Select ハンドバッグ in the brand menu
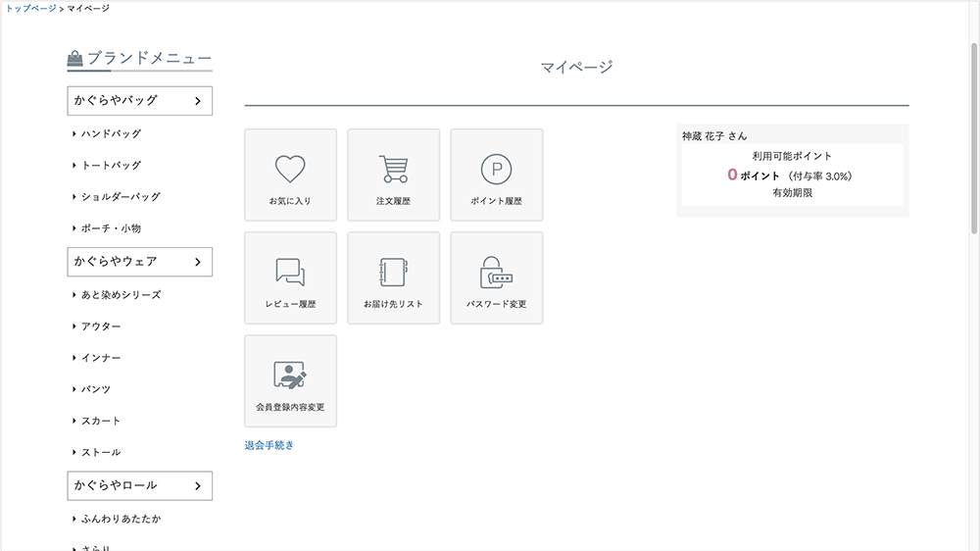The width and height of the screenshot is (980, 551). click(111, 133)
